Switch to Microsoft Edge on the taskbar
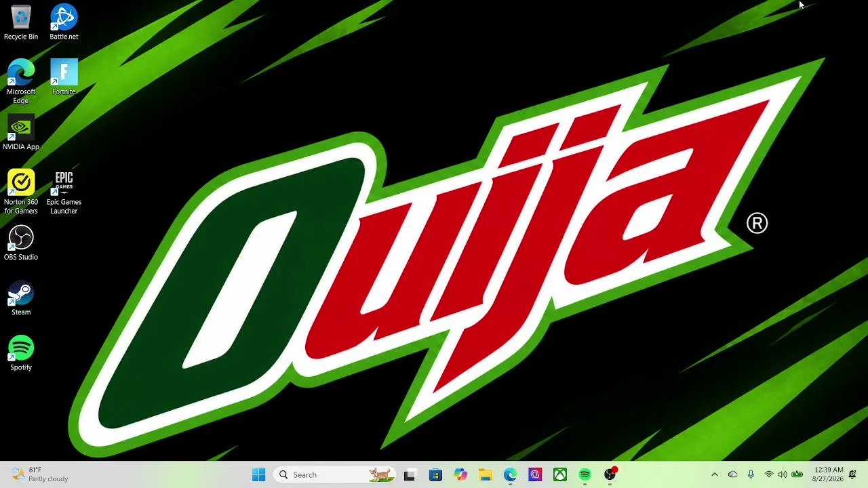 [510, 475]
